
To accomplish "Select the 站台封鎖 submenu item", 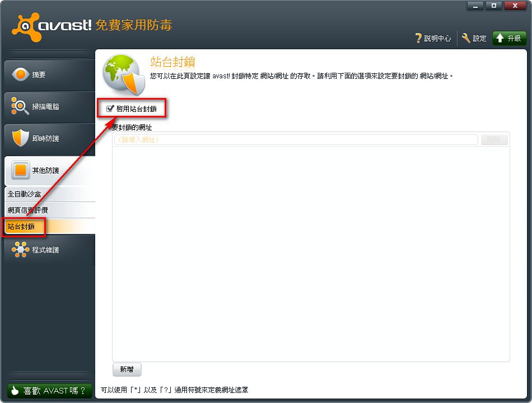I will 50,226.
